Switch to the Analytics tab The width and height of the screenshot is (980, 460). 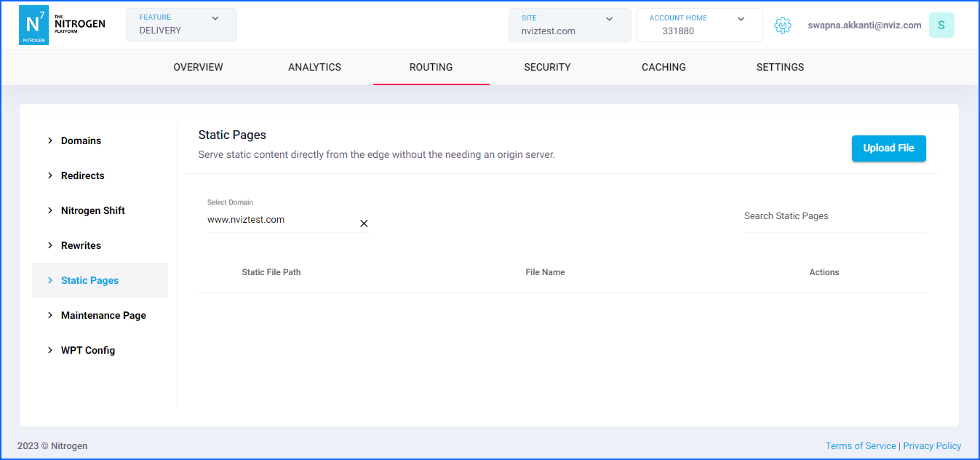click(314, 67)
